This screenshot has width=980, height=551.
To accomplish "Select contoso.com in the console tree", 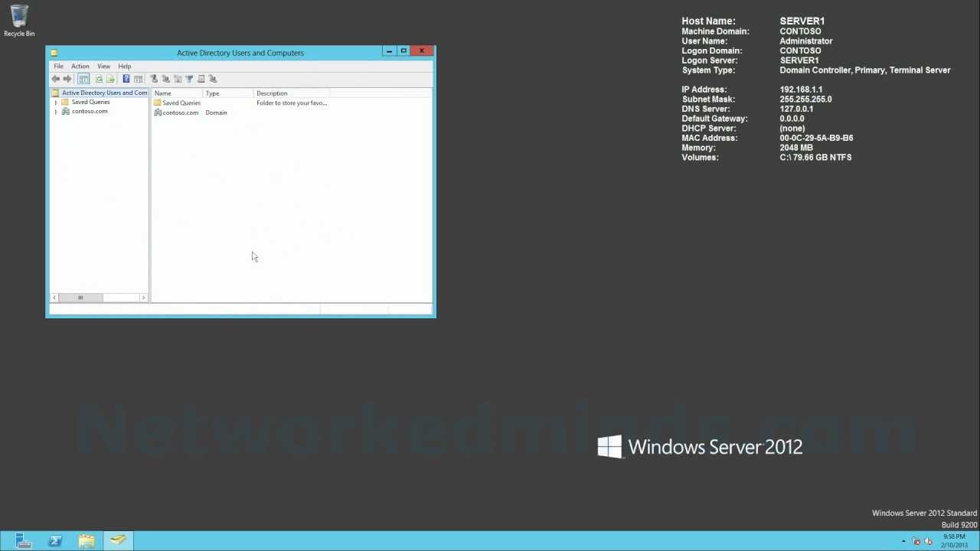I will 90,111.
